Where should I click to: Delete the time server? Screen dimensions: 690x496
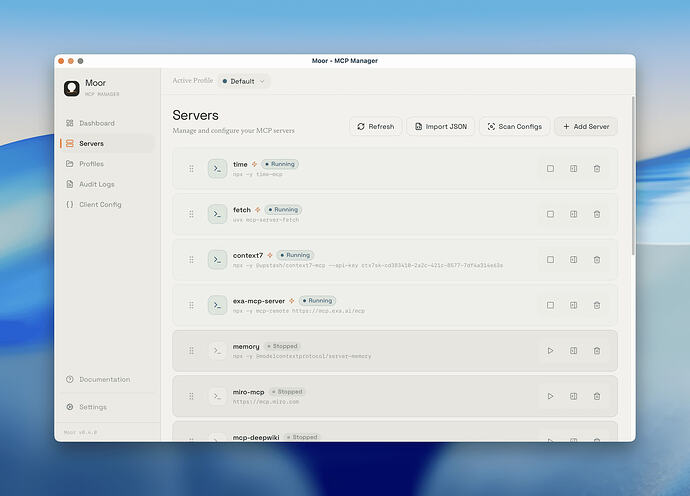[x=597, y=169]
